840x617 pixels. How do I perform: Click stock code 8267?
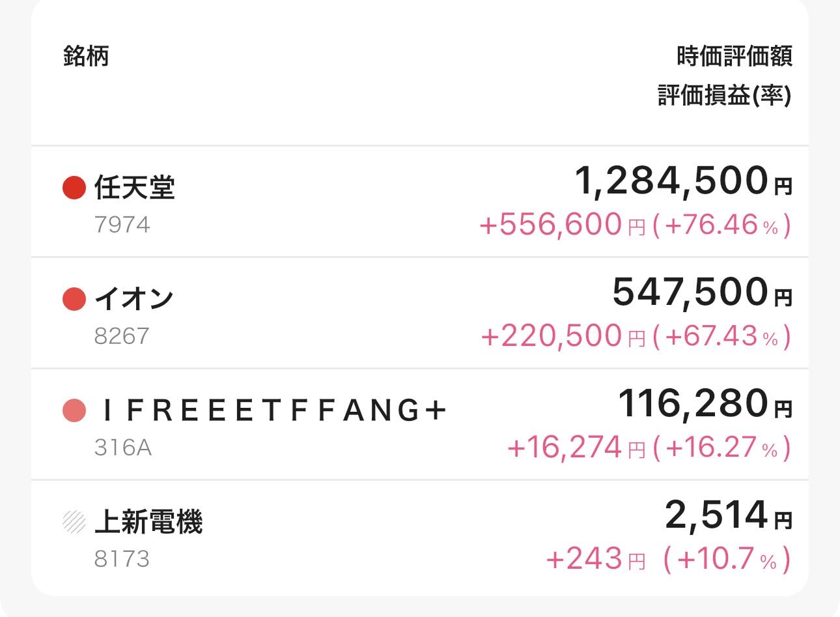[x=122, y=336]
